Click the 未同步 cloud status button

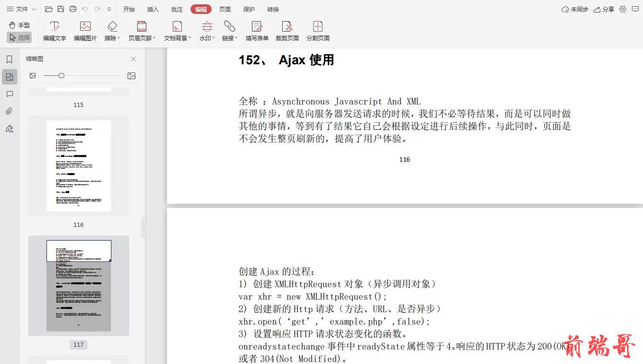click(x=574, y=9)
